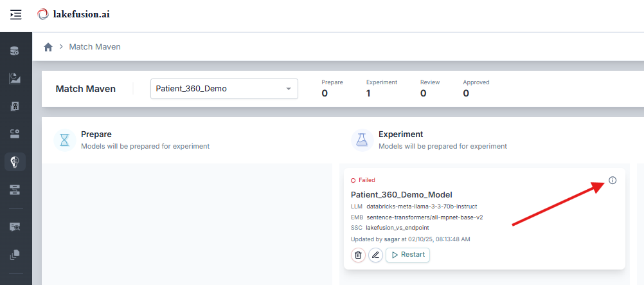Click the Updated by sagar timestamp
Viewport: 644px width, 285px height.
[411, 239]
